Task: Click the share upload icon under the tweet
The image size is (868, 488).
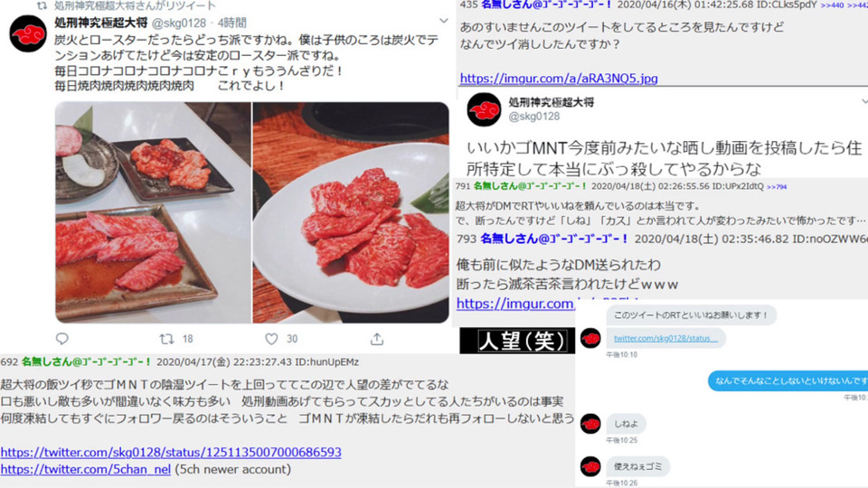Action: pyautogui.click(x=377, y=339)
